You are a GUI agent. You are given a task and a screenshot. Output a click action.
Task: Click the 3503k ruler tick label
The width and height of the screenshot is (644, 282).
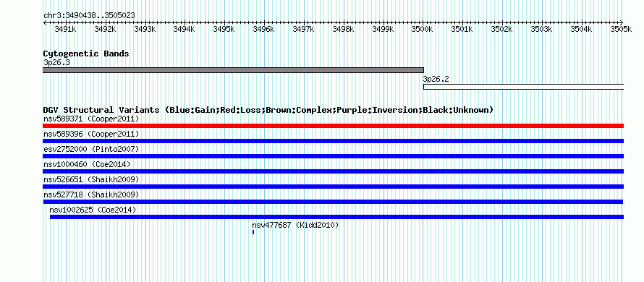tap(542, 29)
